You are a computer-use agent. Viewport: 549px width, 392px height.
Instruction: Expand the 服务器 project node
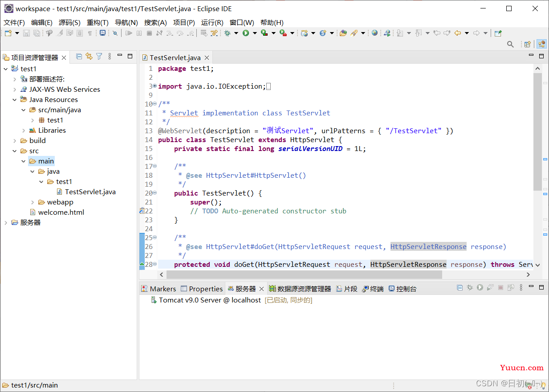6,223
